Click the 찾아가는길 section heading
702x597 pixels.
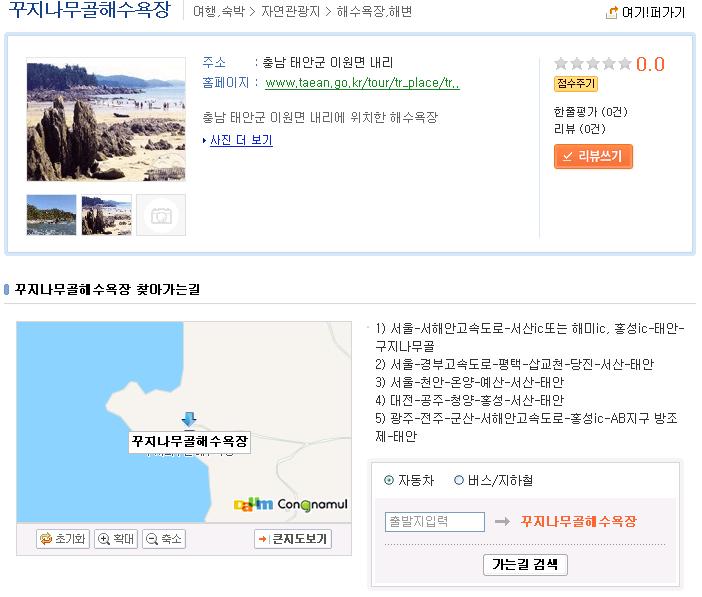pos(107,289)
